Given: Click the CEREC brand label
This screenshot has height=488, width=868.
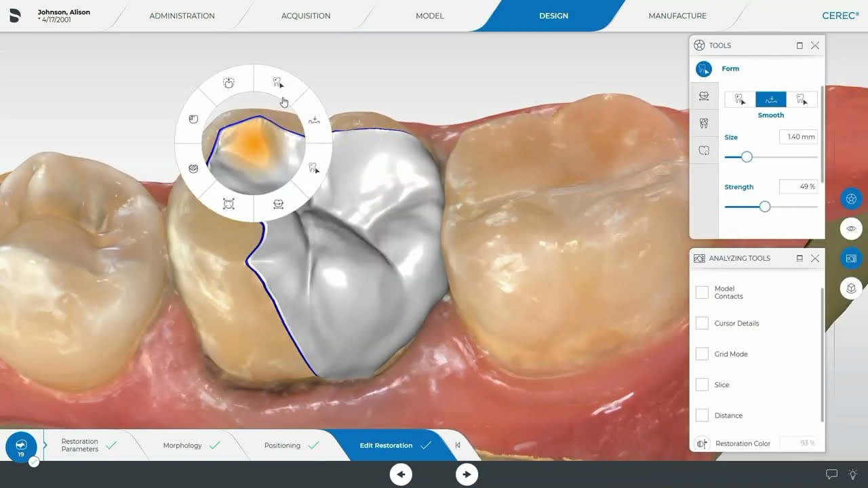Looking at the screenshot, I should point(840,16).
